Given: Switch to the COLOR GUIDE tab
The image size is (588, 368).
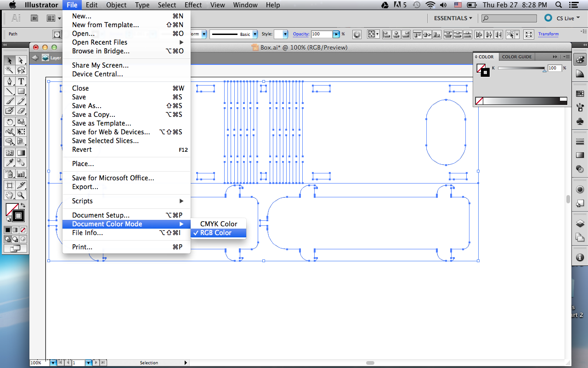Looking at the screenshot, I should (517, 57).
